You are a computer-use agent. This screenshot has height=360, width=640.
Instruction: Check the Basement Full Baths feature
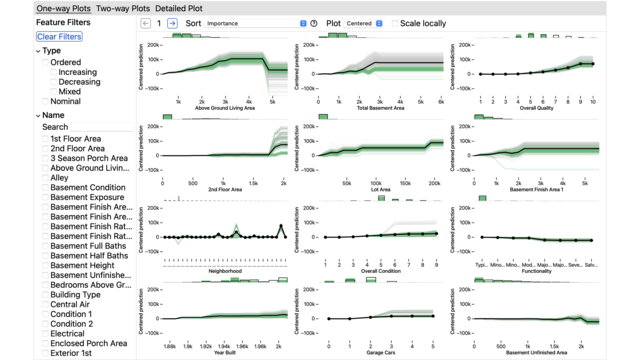pos(45,246)
